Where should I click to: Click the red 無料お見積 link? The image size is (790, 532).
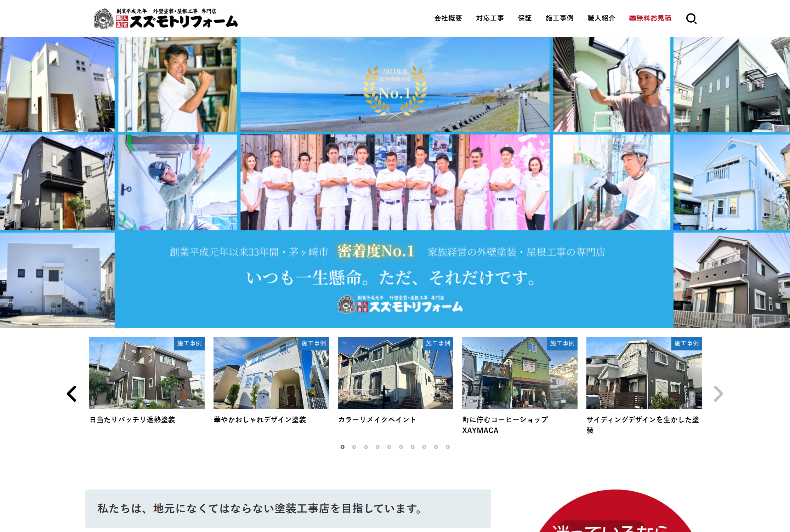coord(650,18)
